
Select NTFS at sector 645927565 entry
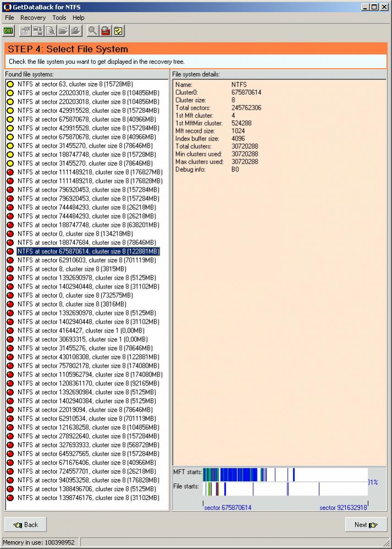pyautogui.click(x=88, y=453)
